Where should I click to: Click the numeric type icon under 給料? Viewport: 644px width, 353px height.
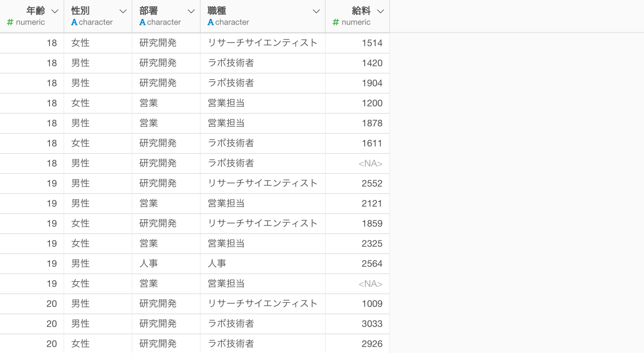336,22
